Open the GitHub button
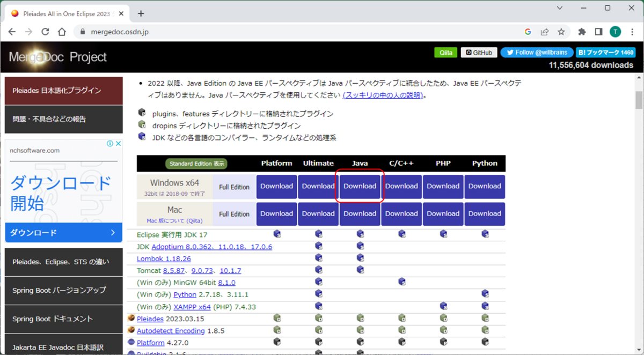The width and height of the screenshot is (644, 355). (x=479, y=53)
